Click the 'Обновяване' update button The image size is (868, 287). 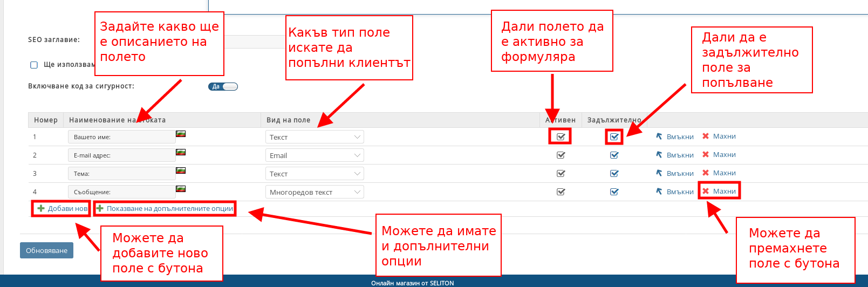[x=46, y=250]
